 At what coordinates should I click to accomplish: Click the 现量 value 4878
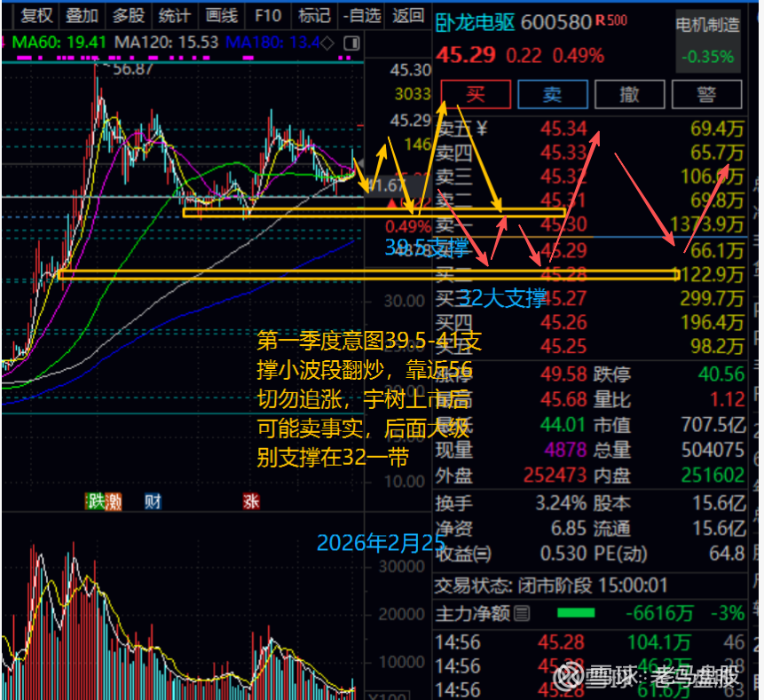(565, 450)
